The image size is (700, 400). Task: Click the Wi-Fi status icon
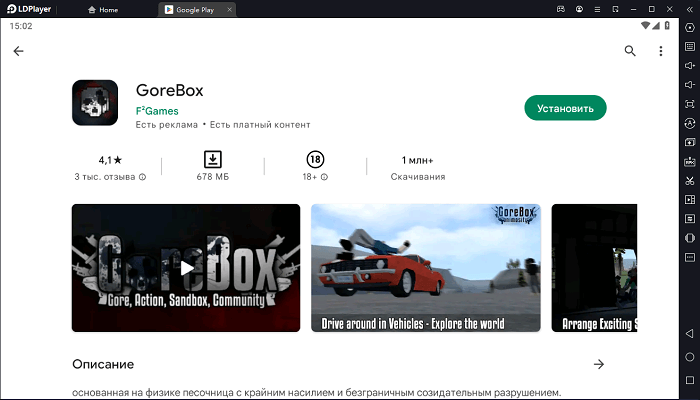tap(645, 25)
